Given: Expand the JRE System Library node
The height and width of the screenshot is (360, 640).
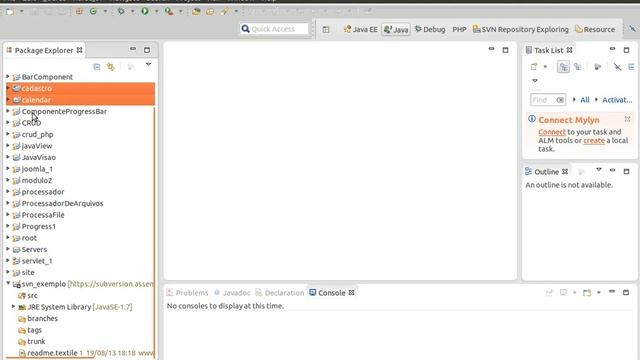Looking at the screenshot, I should point(13,307).
